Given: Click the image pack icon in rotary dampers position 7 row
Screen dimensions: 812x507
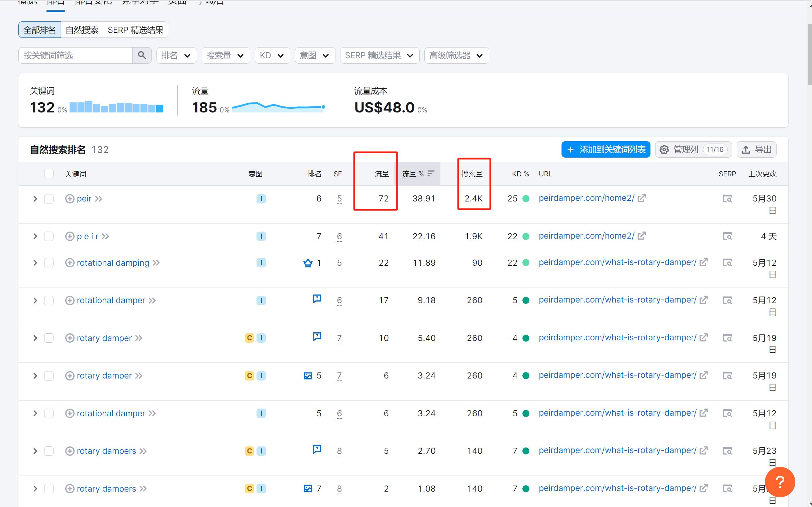Looking at the screenshot, I should click(x=308, y=489).
